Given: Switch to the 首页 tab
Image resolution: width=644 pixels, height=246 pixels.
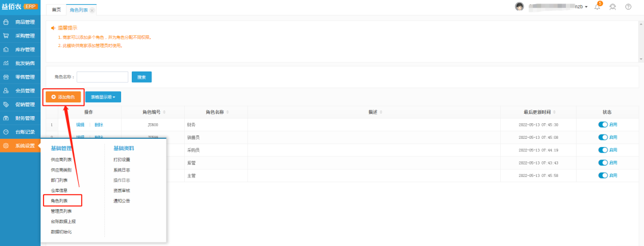Looking at the screenshot, I should (56, 10).
